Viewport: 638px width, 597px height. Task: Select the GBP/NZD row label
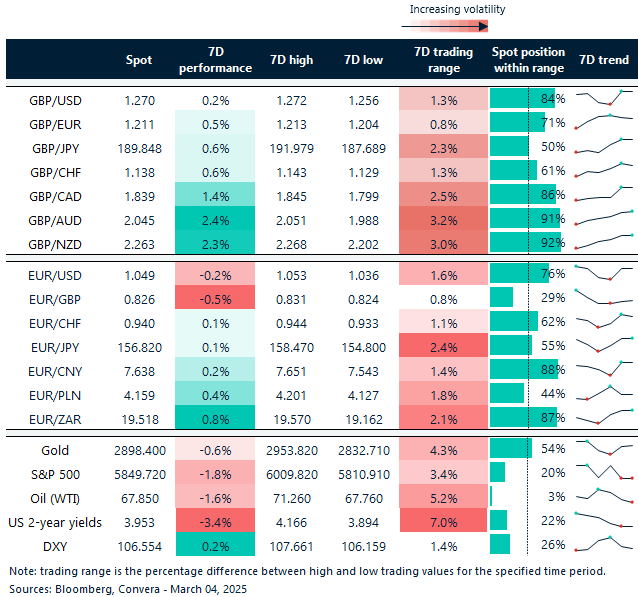pyautogui.click(x=55, y=245)
